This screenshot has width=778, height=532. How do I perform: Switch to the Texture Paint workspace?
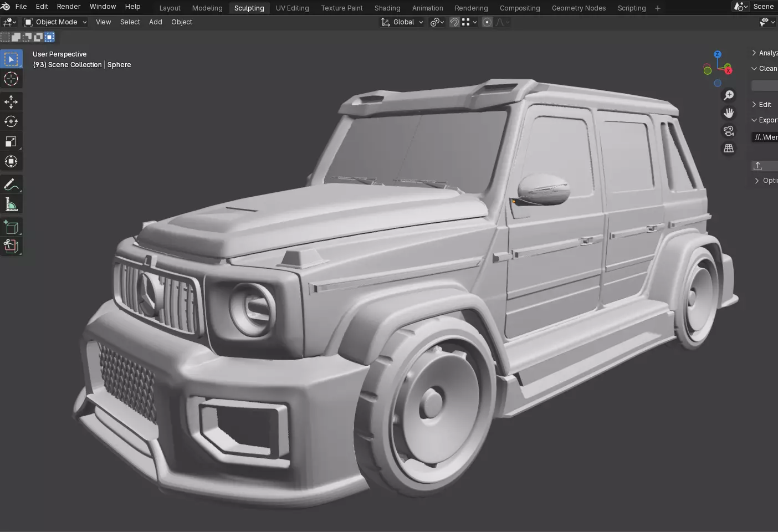click(x=342, y=8)
